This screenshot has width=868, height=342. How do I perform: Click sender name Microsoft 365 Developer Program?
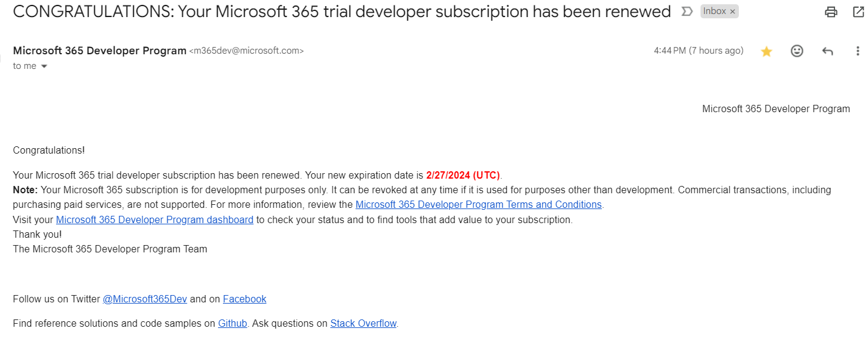tap(99, 51)
